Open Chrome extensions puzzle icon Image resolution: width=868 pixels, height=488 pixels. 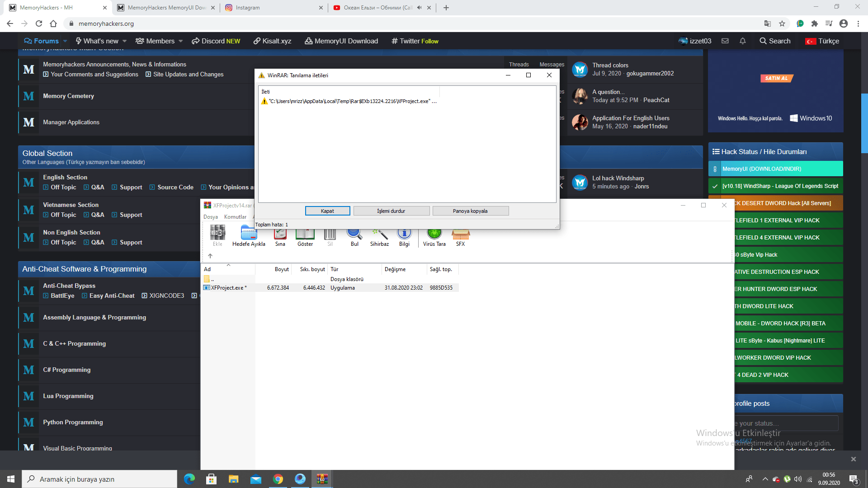click(815, 23)
